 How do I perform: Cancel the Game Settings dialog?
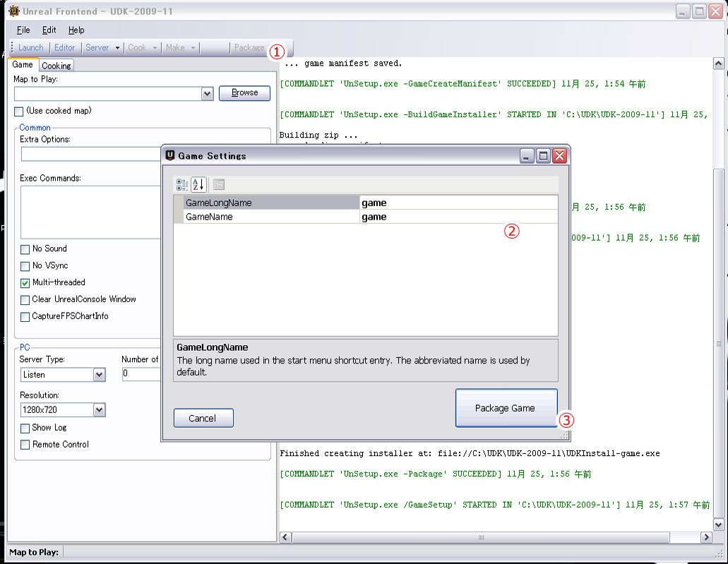[203, 419]
